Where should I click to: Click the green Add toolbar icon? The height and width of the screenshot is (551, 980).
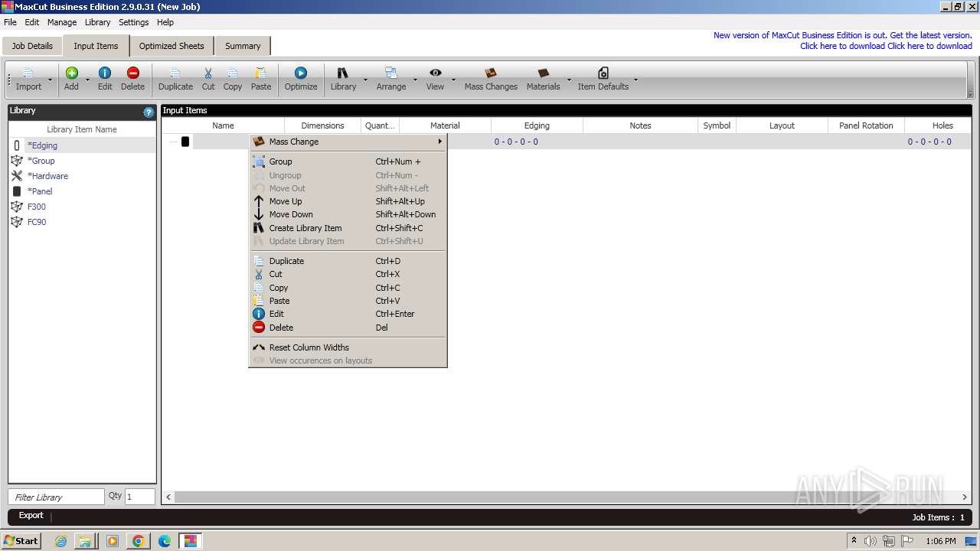71,73
